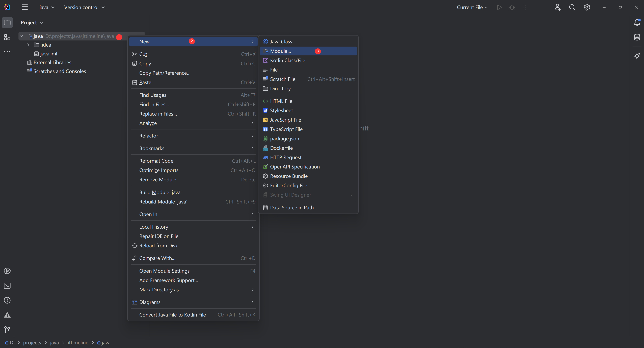
Task: Click Copy Path/Reference...
Action: (x=193, y=73)
